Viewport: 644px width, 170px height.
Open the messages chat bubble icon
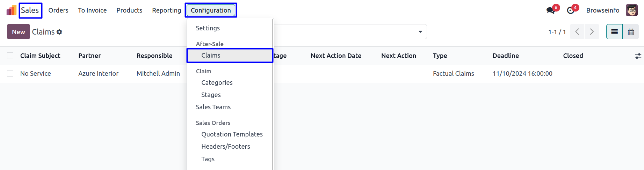click(x=551, y=10)
